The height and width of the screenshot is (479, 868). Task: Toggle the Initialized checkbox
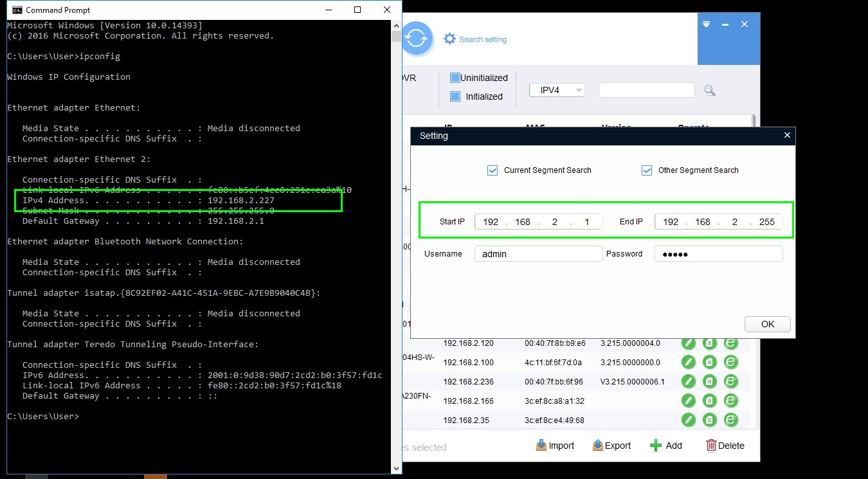point(455,96)
